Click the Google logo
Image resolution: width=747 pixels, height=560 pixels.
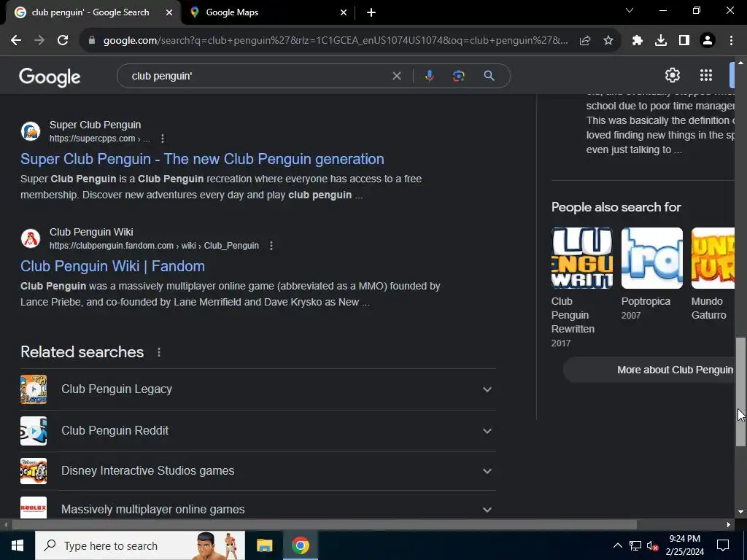pyautogui.click(x=50, y=77)
